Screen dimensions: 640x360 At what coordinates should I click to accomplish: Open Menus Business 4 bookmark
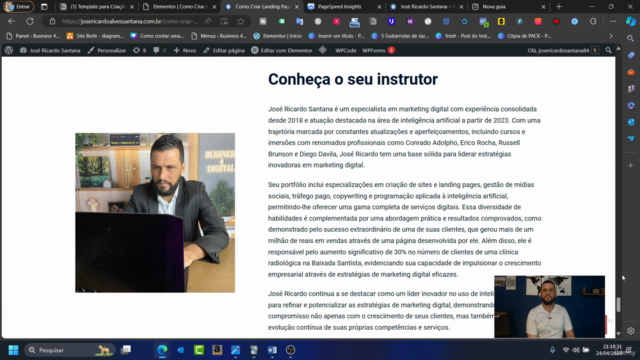pyautogui.click(x=219, y=36)
